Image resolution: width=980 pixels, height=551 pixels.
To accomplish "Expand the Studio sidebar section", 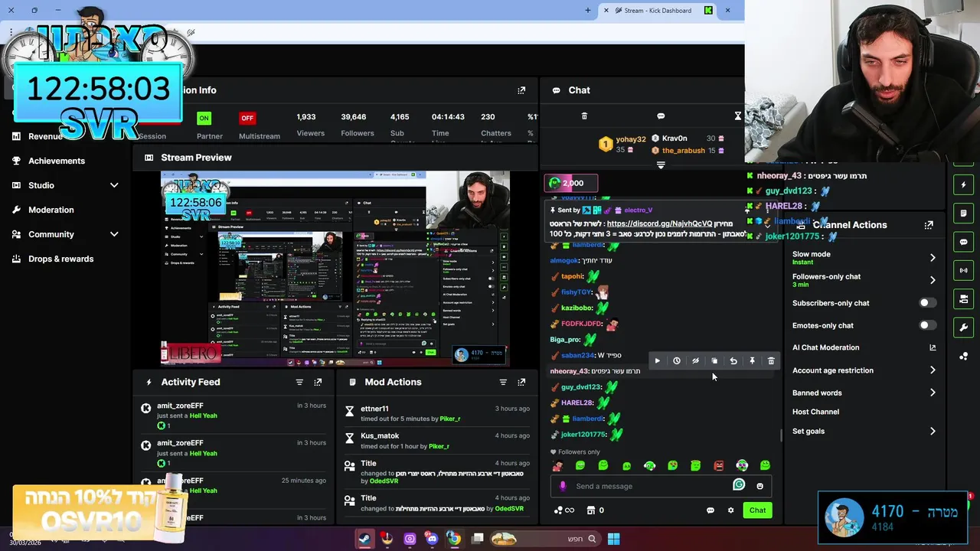I will tap(114, 185).
